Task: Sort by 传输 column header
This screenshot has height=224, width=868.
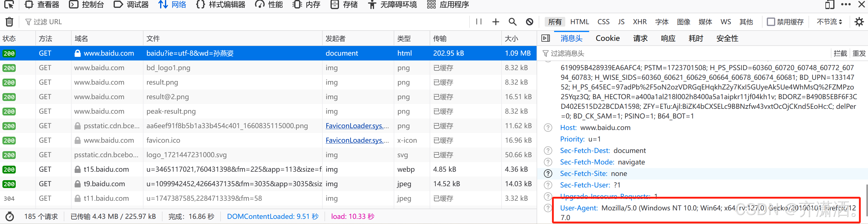Action: 465,38
